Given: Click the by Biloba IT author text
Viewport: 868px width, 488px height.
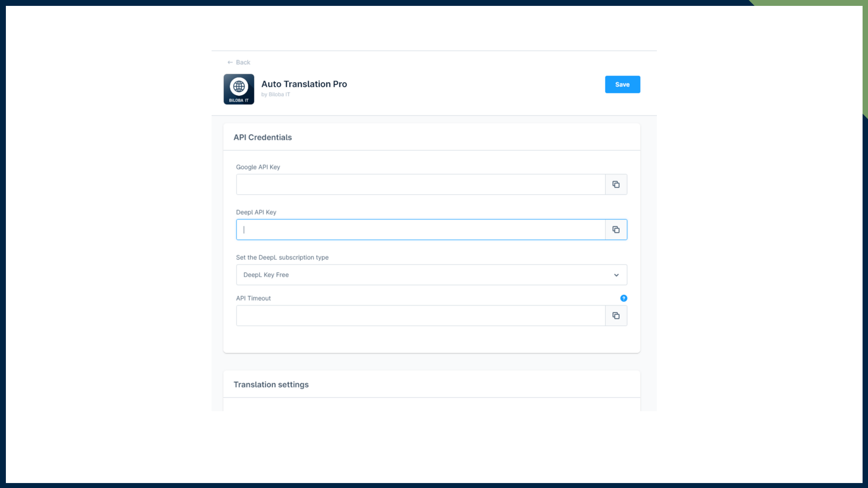Looking at the screenshot, I should pos(275,94).
